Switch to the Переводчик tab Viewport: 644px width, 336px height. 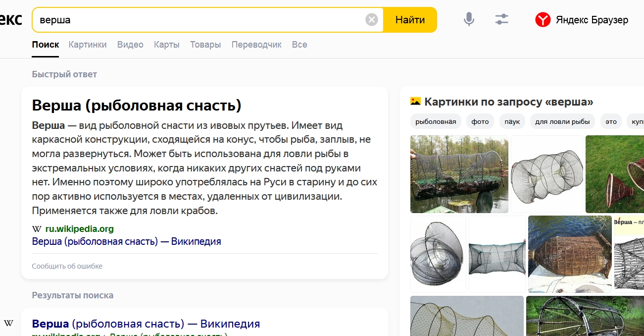[x=256, y=45]
